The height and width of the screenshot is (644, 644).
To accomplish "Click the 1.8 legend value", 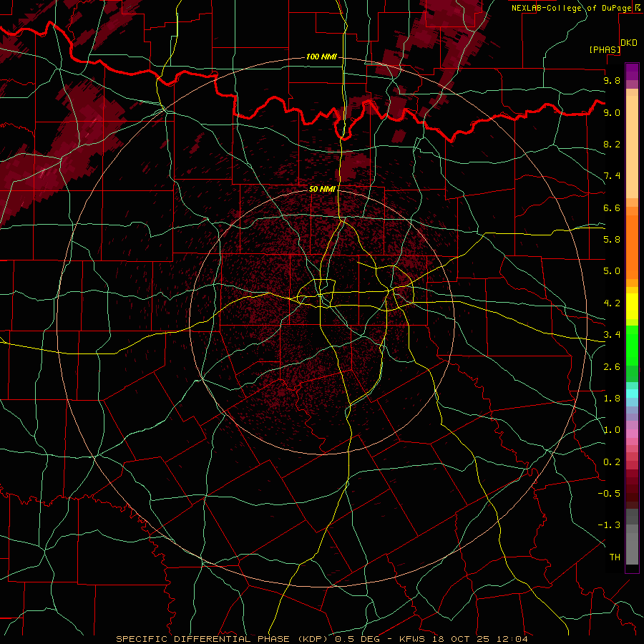I will point(612,399).
